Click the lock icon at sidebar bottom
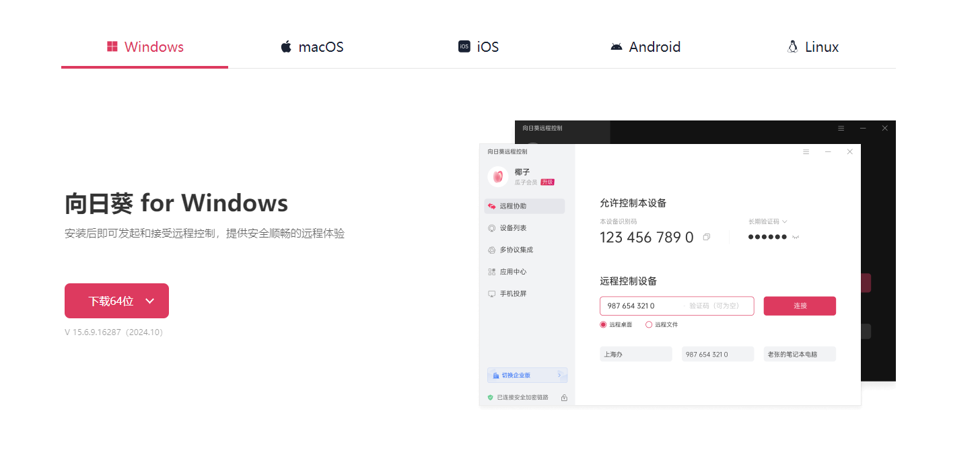 tap(564, 398)
